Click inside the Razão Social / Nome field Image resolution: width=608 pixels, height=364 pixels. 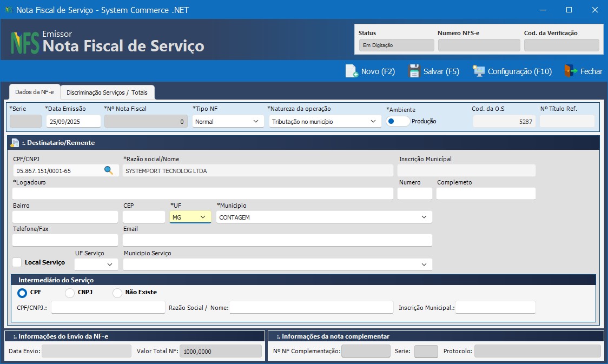point(311,307)
